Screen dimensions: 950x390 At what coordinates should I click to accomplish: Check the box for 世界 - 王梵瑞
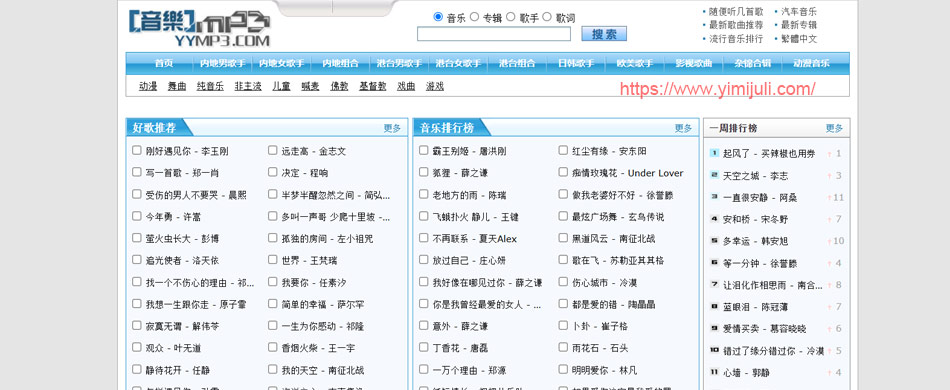click(x=273, y=260)
